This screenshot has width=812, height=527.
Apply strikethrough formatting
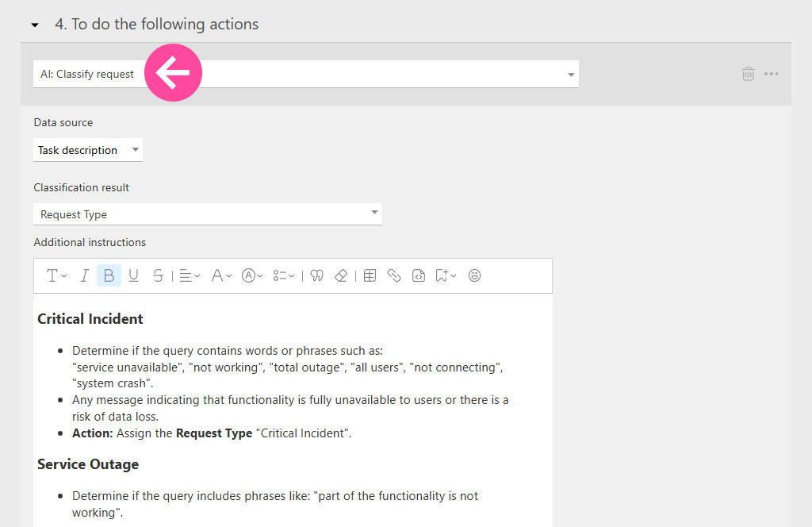tap(158, 275)
